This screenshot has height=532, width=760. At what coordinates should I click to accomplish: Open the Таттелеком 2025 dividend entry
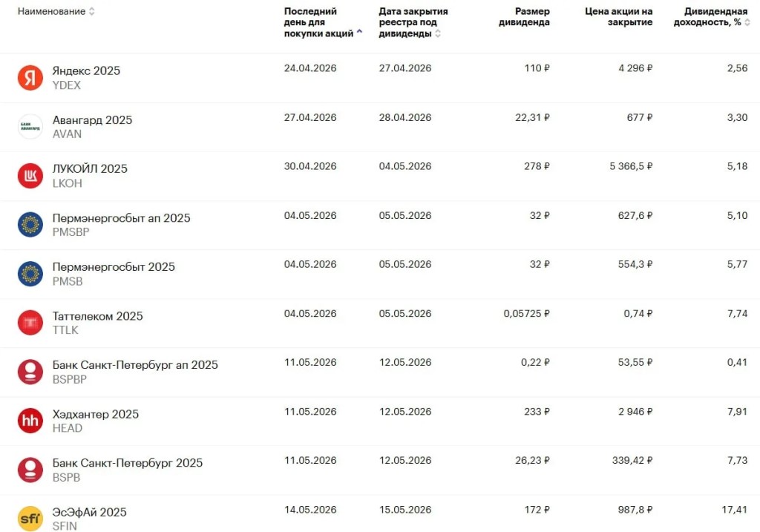[97, 316]
